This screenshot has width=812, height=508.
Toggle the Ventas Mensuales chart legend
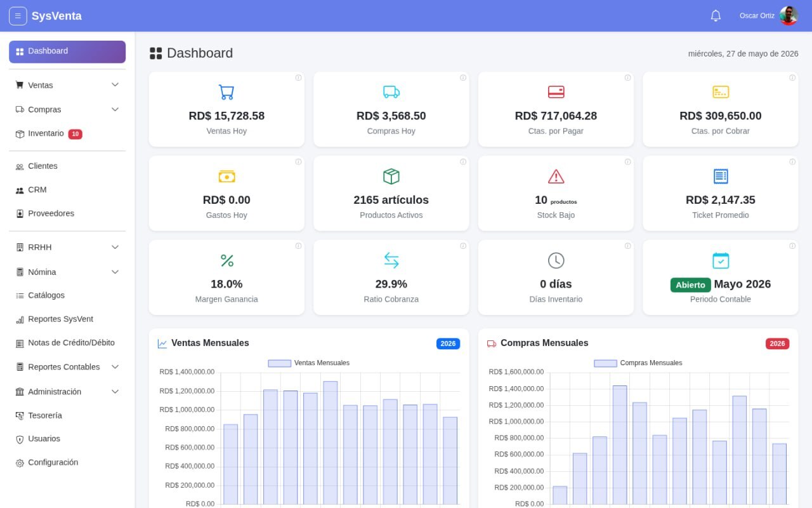point(308,363)
